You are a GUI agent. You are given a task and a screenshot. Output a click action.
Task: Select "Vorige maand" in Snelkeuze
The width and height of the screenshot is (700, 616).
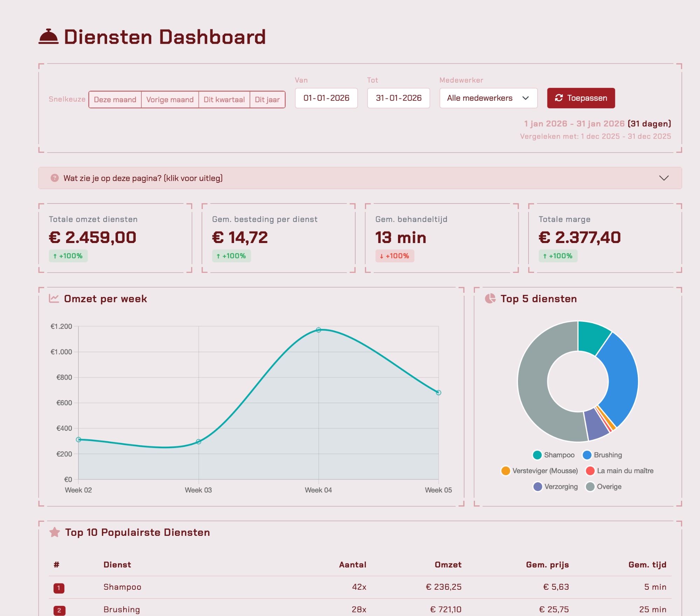(x=170, y=99)
